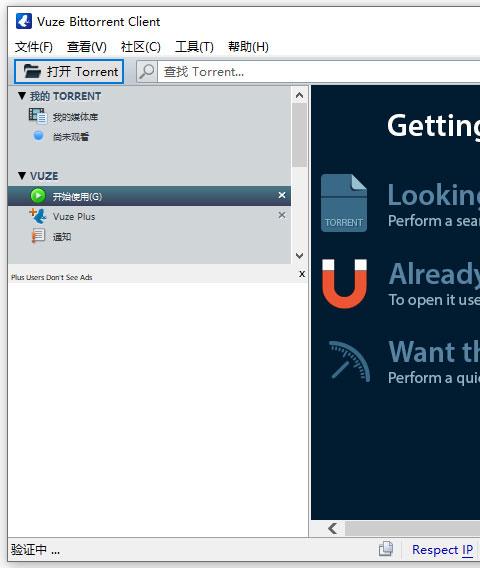480x568 pixels.
Task: Click the Vuze Plus frog icon
Action: (x=38, y=216)
